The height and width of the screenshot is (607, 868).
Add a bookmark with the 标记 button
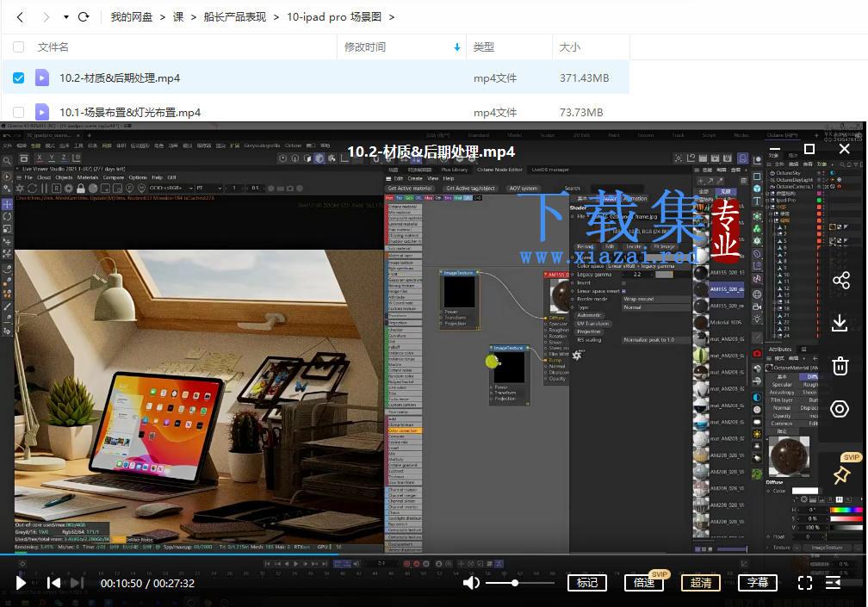[586, 583]
